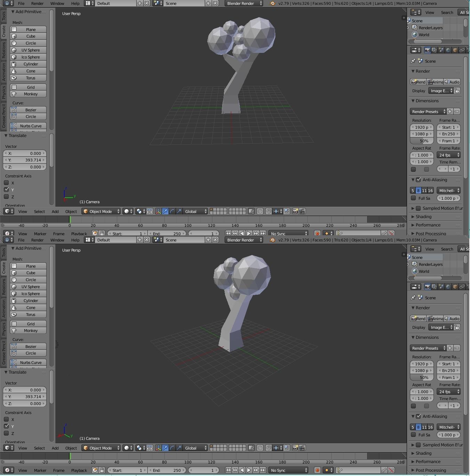
Task: Toggle Anti-Aliasing checkbox in top window
Action: click(419, 180)
